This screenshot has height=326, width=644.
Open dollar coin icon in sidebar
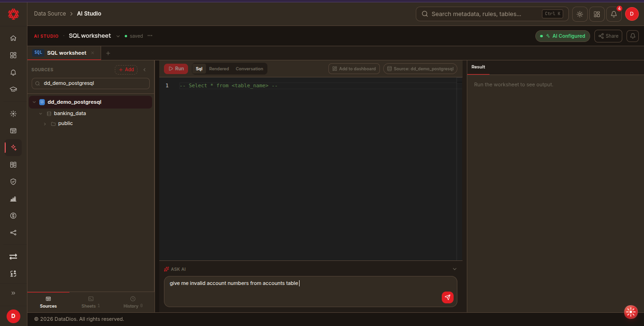(x=13, y=216)
